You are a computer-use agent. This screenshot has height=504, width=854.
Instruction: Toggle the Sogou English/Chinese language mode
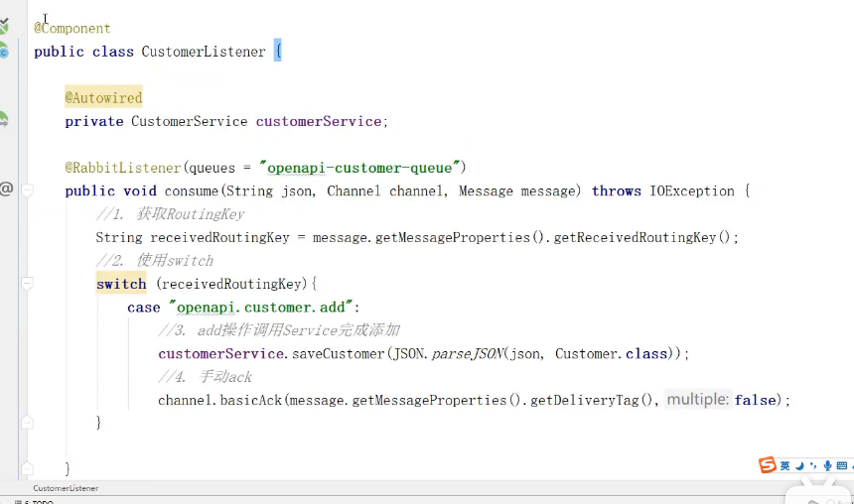point(784,465)
